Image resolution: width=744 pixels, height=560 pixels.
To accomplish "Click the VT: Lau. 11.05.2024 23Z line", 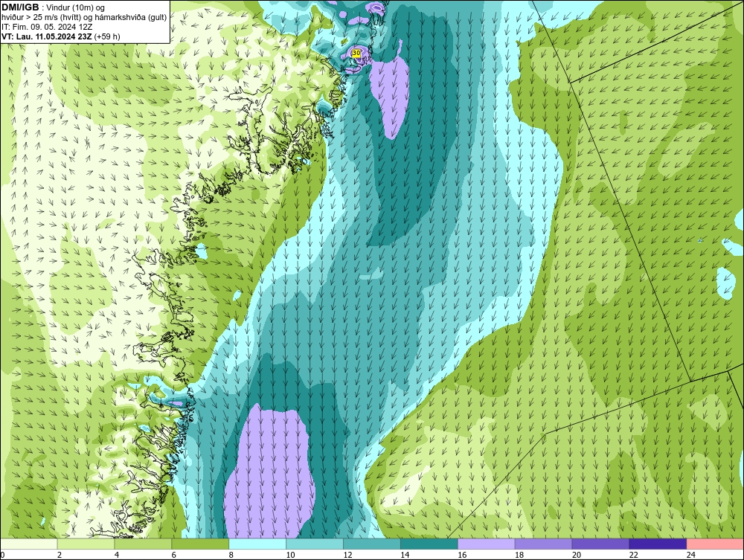I will (61, 36).
